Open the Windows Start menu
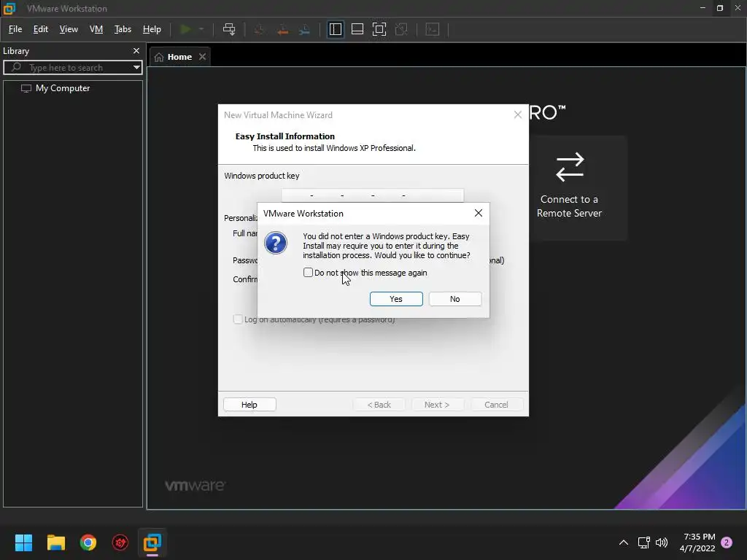The height and width of the screenshot is (560, 747). pyautogui.click(x=23, y=542)
